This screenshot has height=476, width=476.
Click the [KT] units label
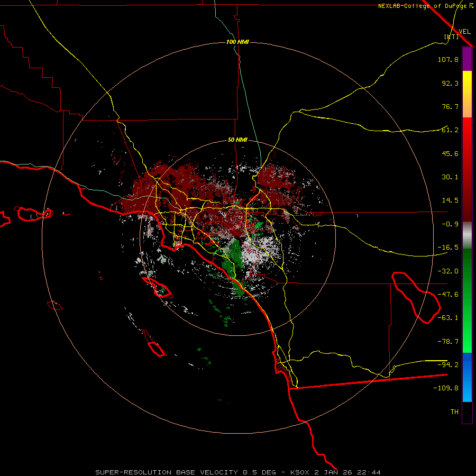pyautogui.click(x=452, y=36)
